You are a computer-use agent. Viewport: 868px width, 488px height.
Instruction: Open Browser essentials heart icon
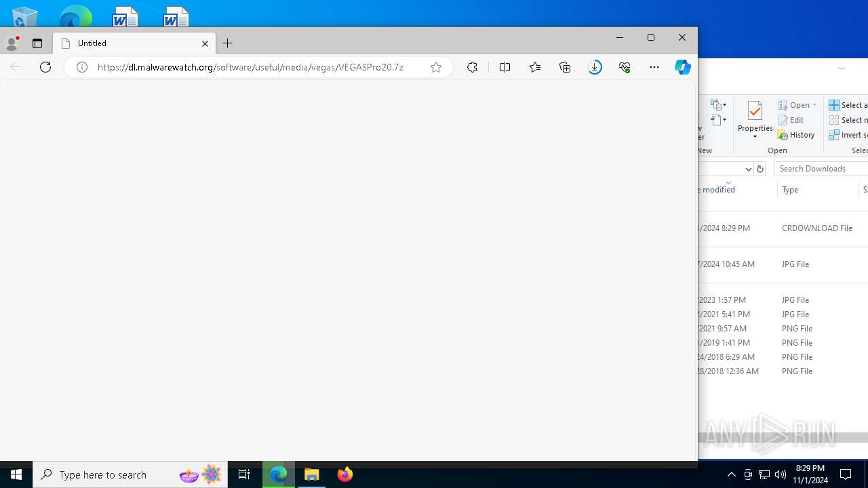point(625,67)
